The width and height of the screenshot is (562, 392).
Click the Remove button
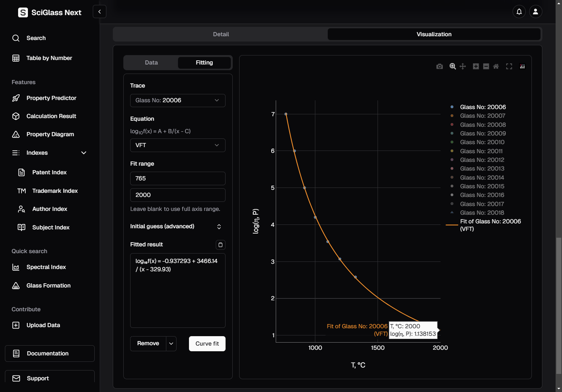(x=148, y=344)
